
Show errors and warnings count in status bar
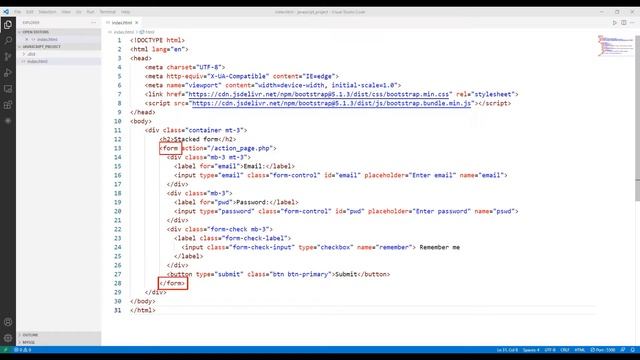pos(23,350)
